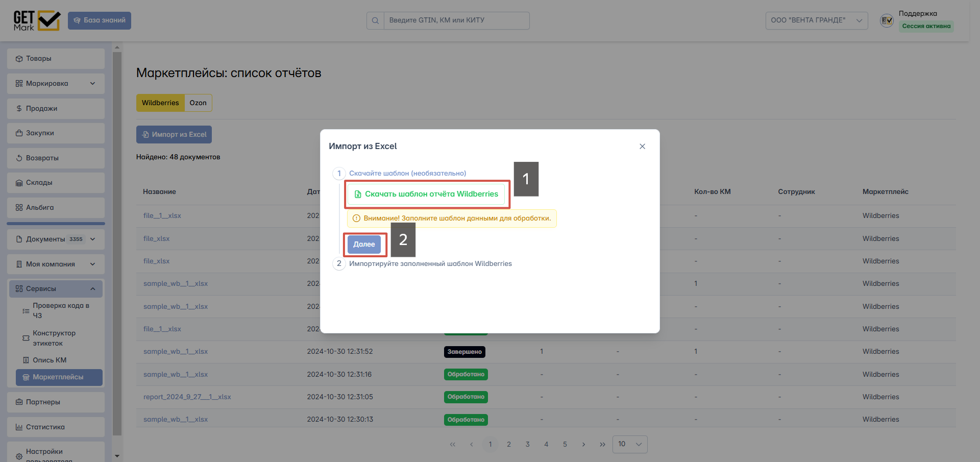Click the previous page arrow
Viewport: 980px width, 462px height.
[471, 444]
